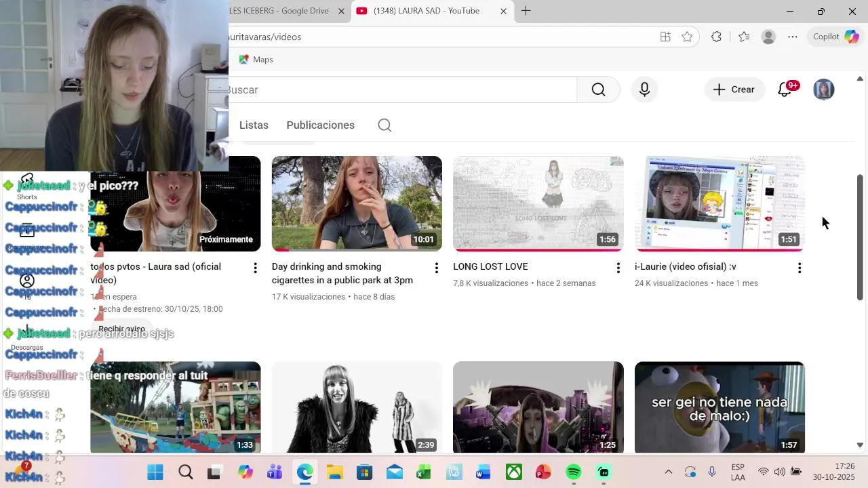Open Edge extensions puzzle icon
Viewport: 868px width, 488px height.
[x=716, y=37]
